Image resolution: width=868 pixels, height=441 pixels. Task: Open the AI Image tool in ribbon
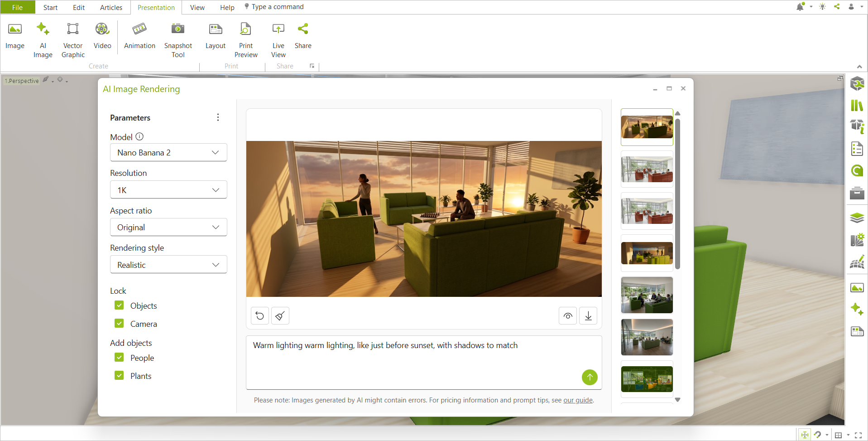43,40
